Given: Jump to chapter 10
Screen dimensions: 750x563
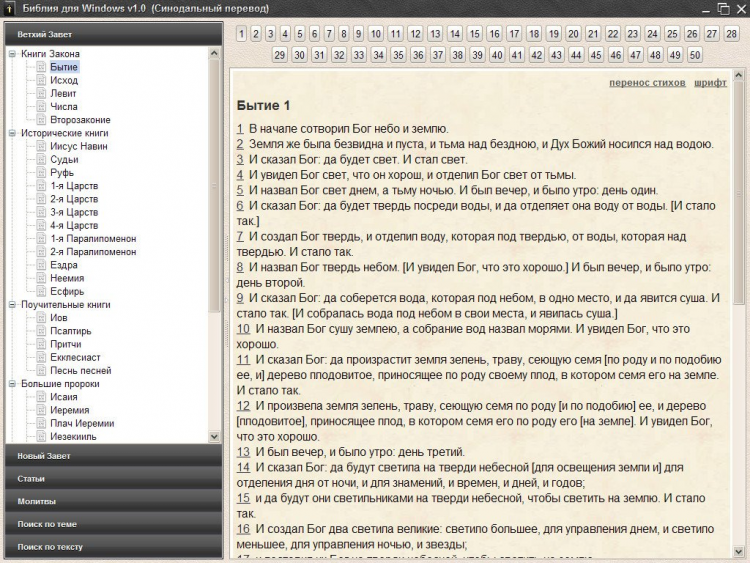Looking at the screenshot, I should point(375,33).
